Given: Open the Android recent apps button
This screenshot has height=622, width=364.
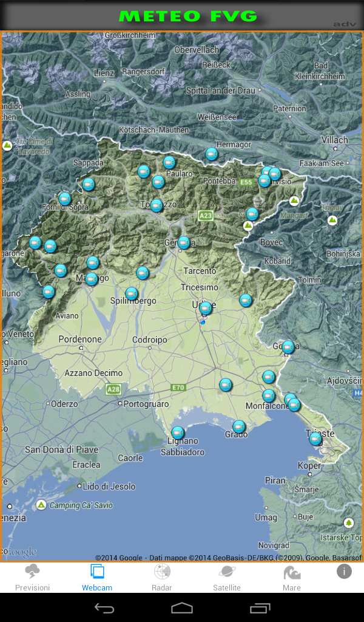Looking at the screenshot, I should 260,607.
